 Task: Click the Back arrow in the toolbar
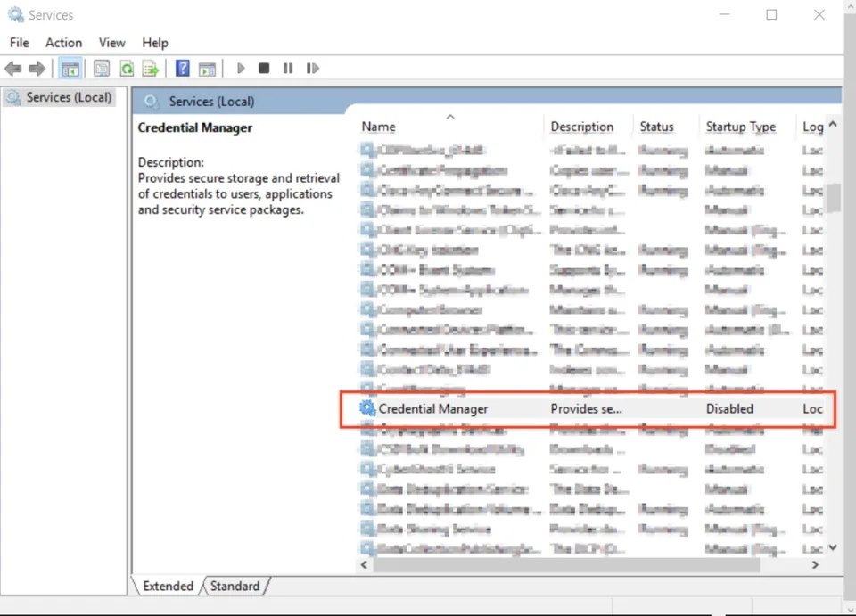(x=13, y=69)
